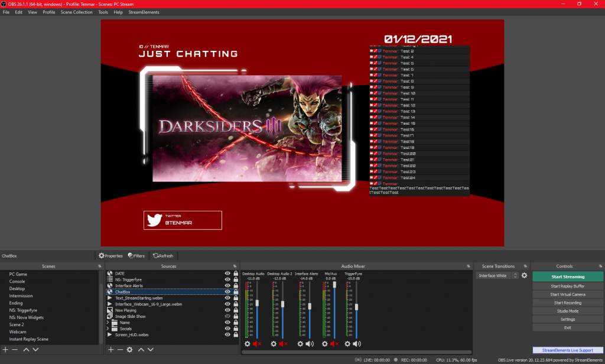Image resolution: width=605 pixels, height=364 pixels.
Task: Expand the Socials group
Action: click(108, 329)
